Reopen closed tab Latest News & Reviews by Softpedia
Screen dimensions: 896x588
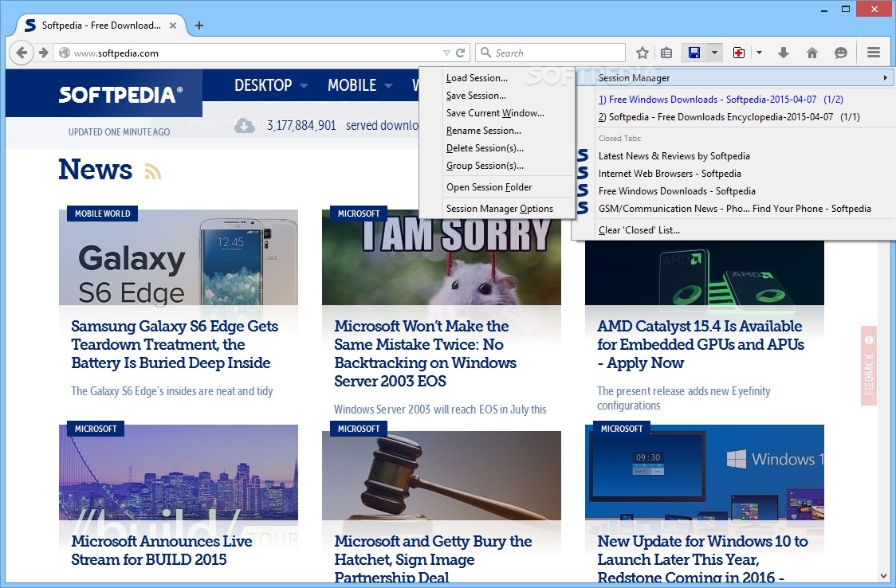click(x=733, y=156)
